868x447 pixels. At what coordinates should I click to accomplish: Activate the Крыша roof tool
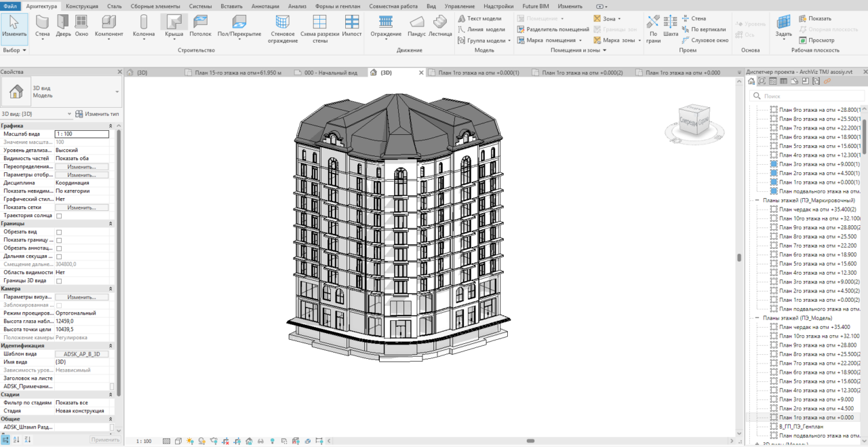(174, 28)
